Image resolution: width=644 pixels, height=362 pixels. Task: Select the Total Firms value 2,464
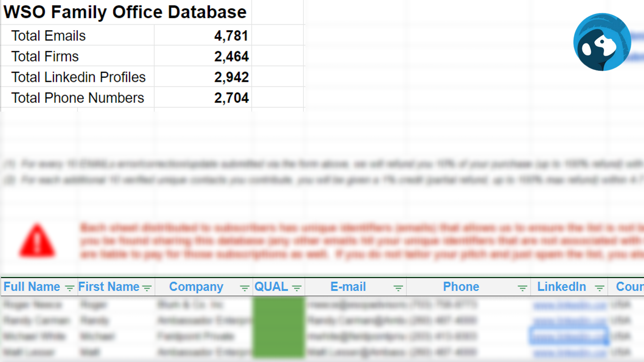click(x=231, y=56)
